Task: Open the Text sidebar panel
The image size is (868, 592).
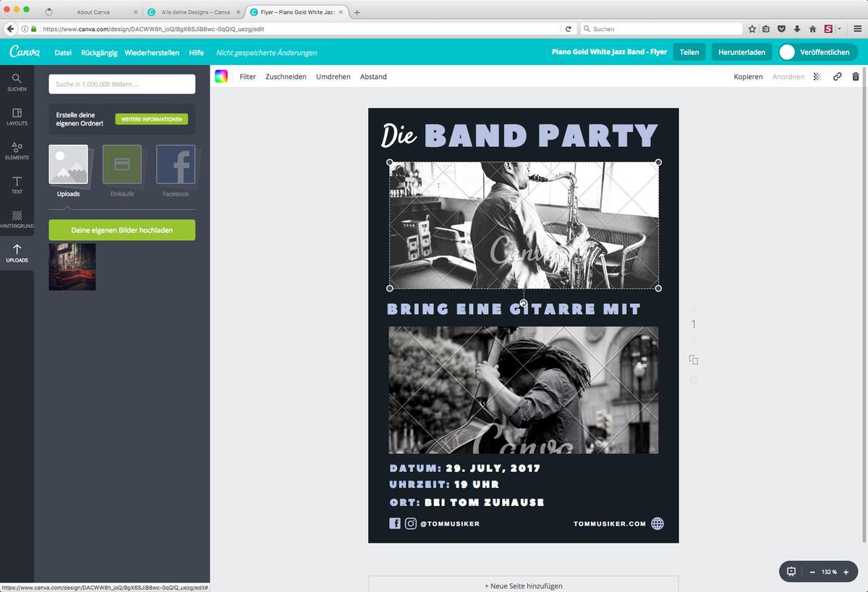Action: point(17,185)
